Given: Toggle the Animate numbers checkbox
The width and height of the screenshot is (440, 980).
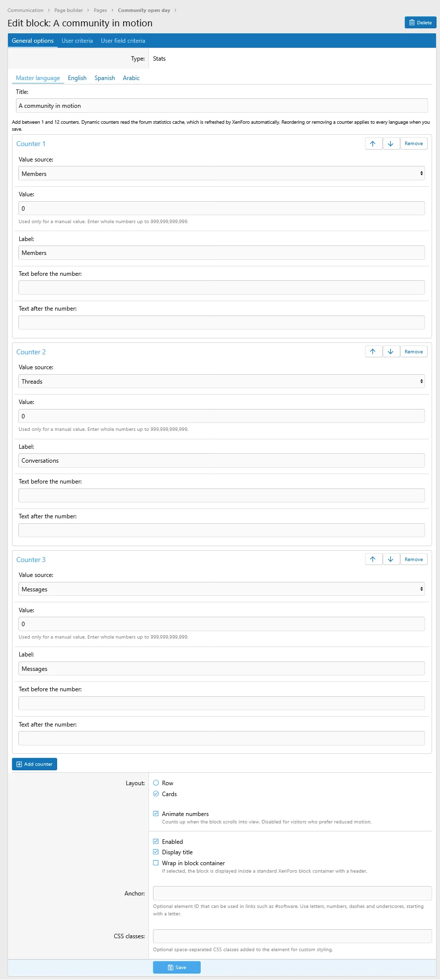Looking at the screenshot, I should pyautogui.click(x=156, y=814).
